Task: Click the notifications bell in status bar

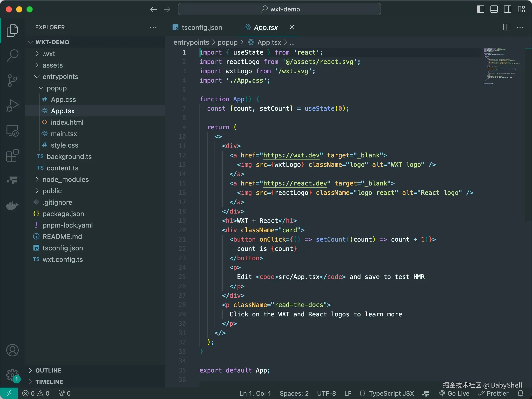Action: pyautogui.click(x=521, y=393)
